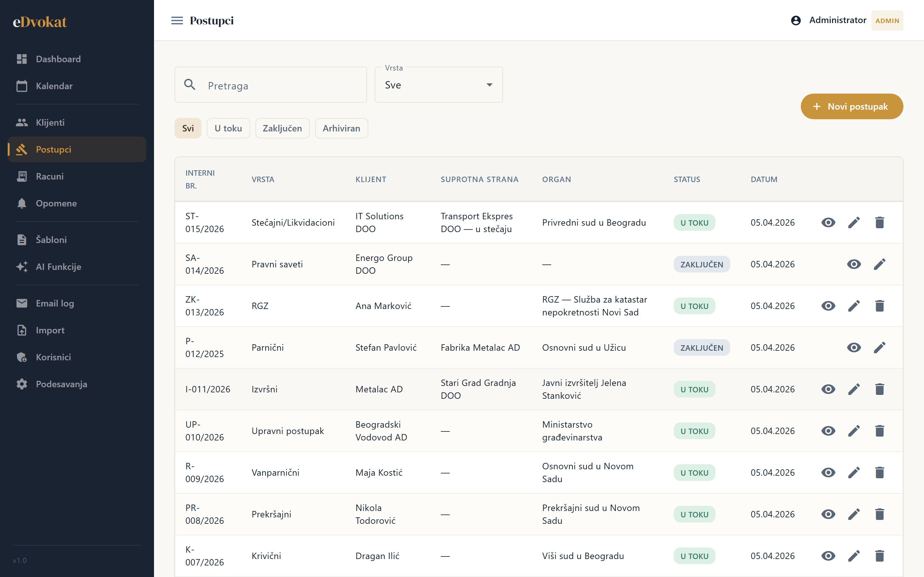Click the eye icon for ZK-013/2026
Image resolution: width=924 pixels, height=577 pixels.
[828, 306]
